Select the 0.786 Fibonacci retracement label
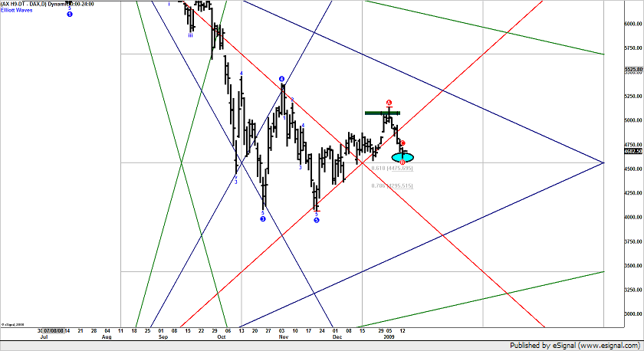The width and height of the screenshot is (644, 351). [392, 185]
